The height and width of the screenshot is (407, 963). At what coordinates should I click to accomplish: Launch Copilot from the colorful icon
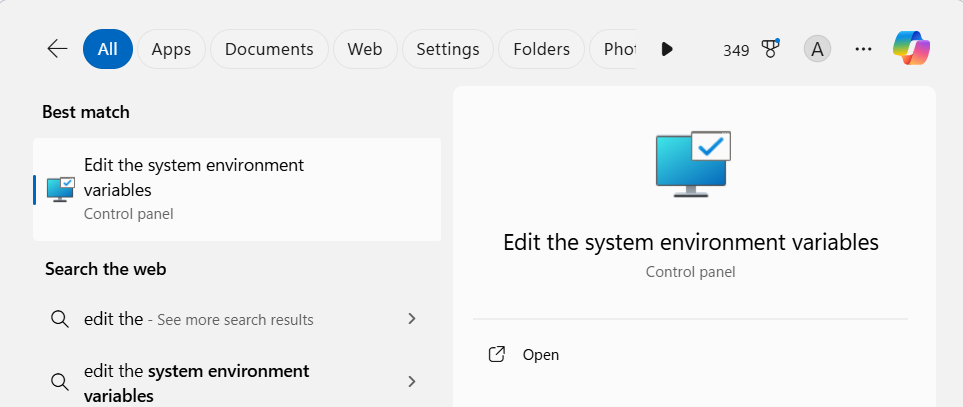pyautogui.click(x=911, y=48)
